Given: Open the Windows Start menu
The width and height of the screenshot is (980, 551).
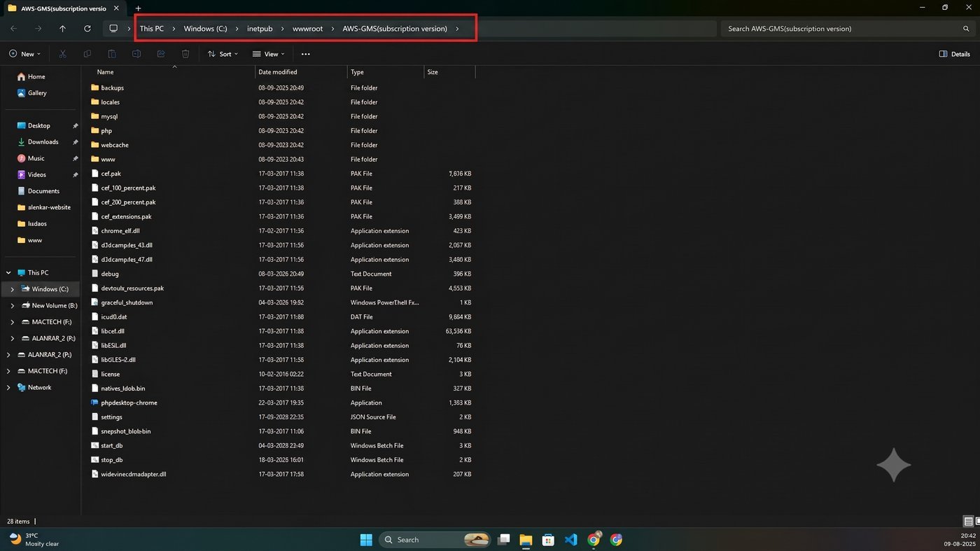Looking at the screenshot, I should [x=366, y=539].
